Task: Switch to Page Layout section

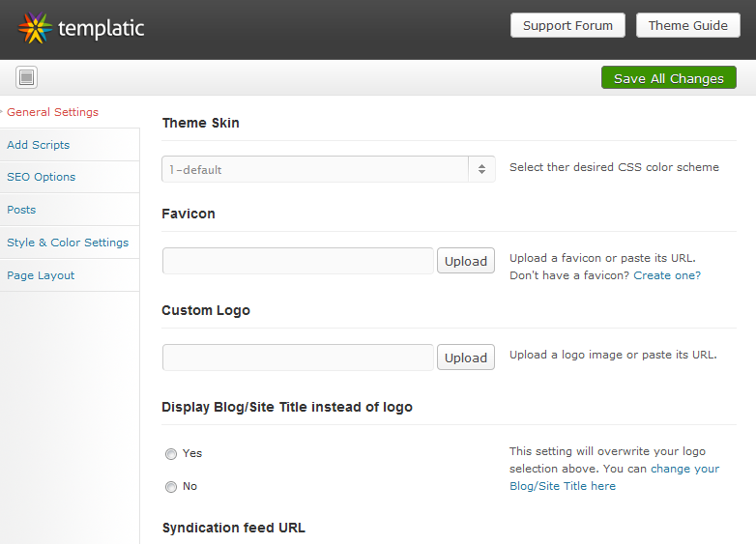Action: [41, 275]
